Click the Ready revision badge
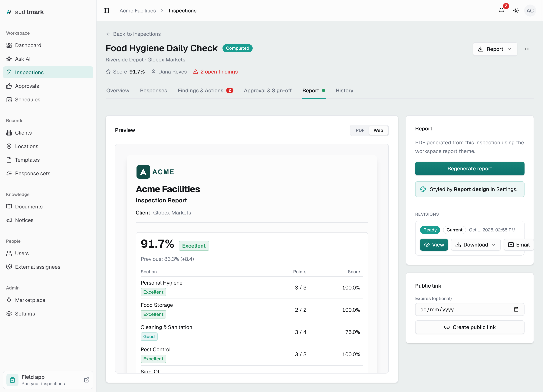The width and height of the screenshot is (543, 392). [430, 230]
